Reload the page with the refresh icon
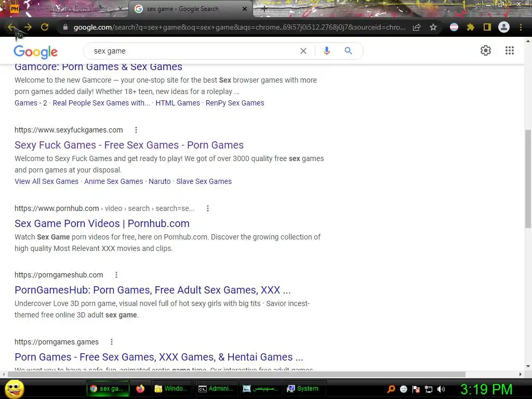532x399 pixels. (45, 27)
